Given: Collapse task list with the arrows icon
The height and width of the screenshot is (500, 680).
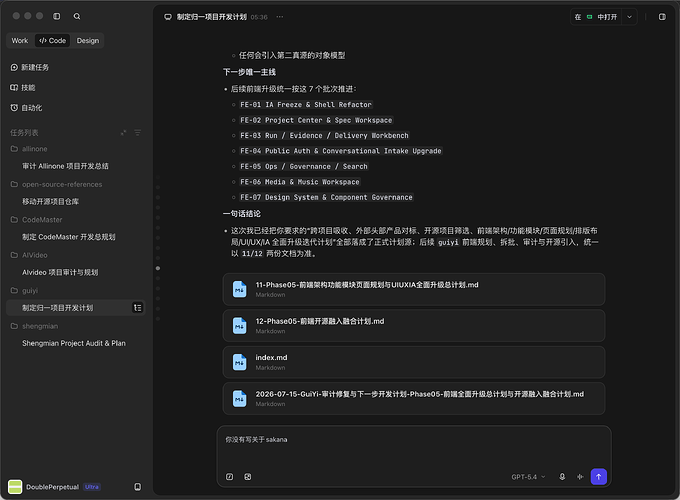Looking at the screenshot, I should pyautogui.click(x=123, y=132).
